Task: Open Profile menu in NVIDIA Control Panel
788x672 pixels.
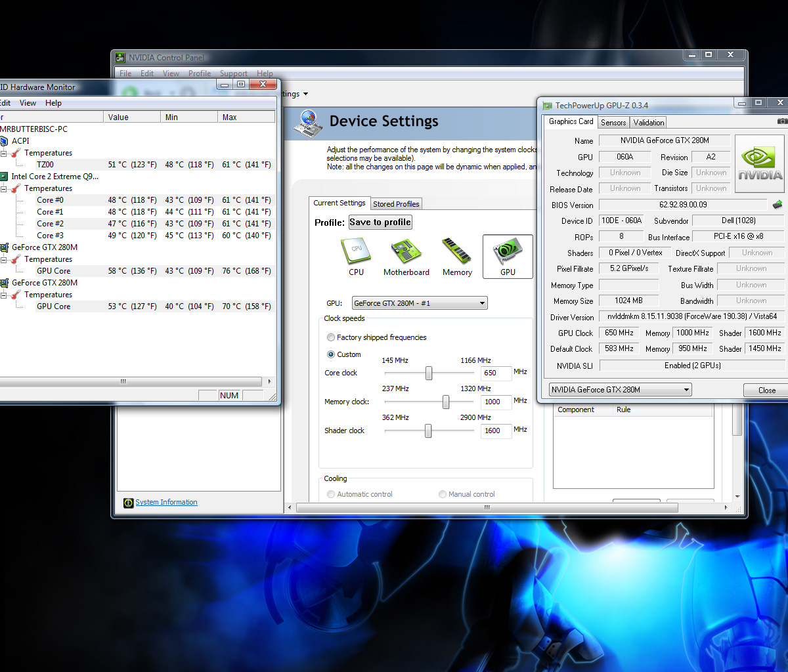Action: click(x=200, y=73)
